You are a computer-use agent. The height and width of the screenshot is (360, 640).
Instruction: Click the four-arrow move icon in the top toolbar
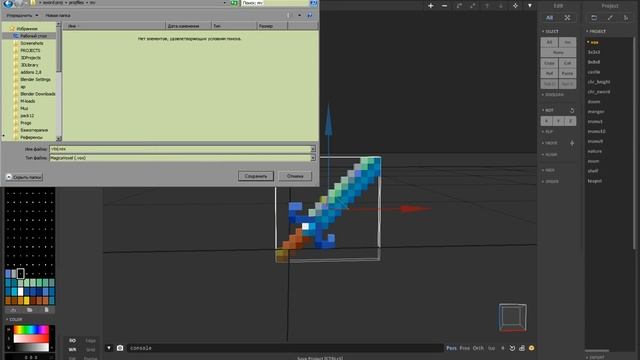tap(516, 6)
